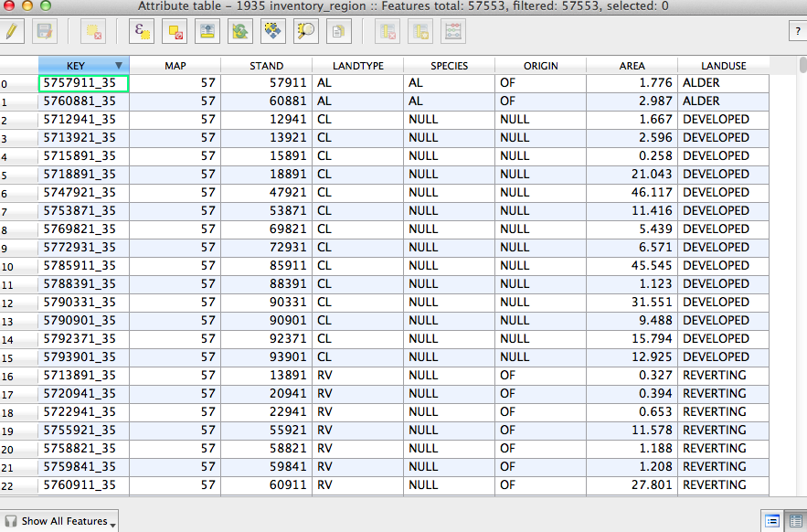This screenshot has height=532, width=807.
Task: Click the LANDUSE column header
Action: click(723, 66)
